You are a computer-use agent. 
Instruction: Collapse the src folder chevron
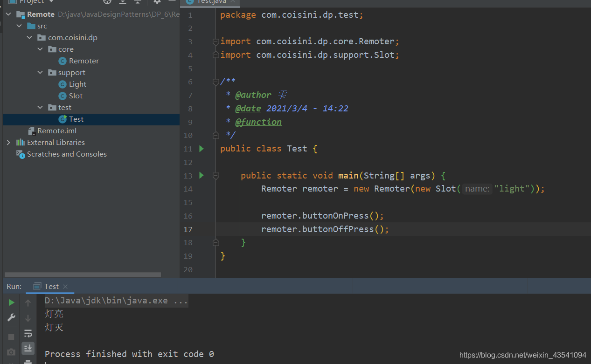click(19, 26)
